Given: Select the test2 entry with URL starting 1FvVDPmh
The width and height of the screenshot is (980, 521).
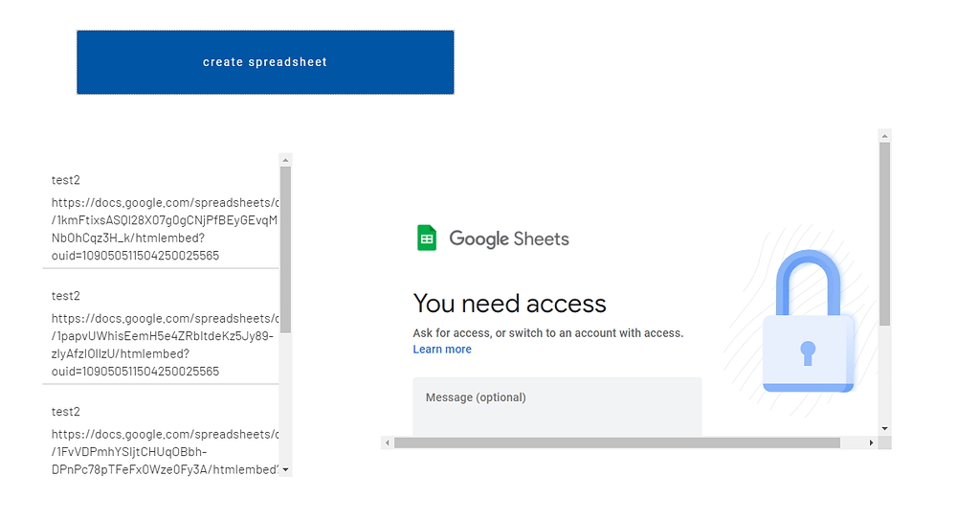Looking at the screenshot, I should 160,441.
